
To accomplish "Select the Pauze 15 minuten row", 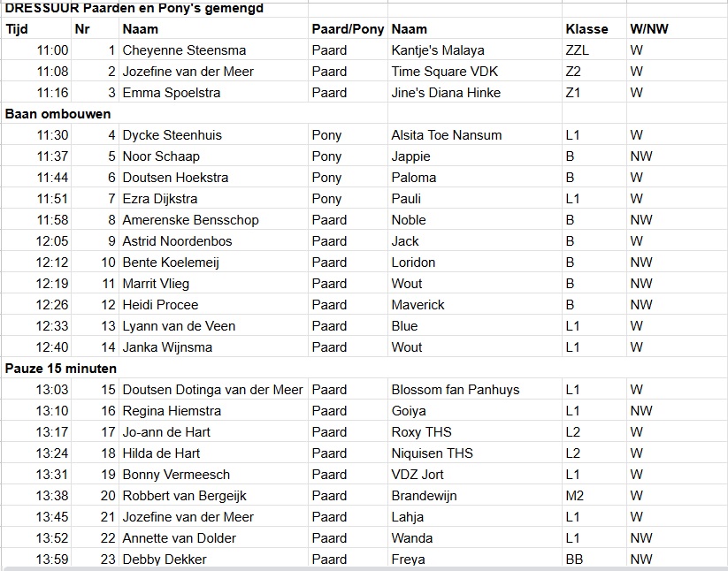I will [61, 369].
